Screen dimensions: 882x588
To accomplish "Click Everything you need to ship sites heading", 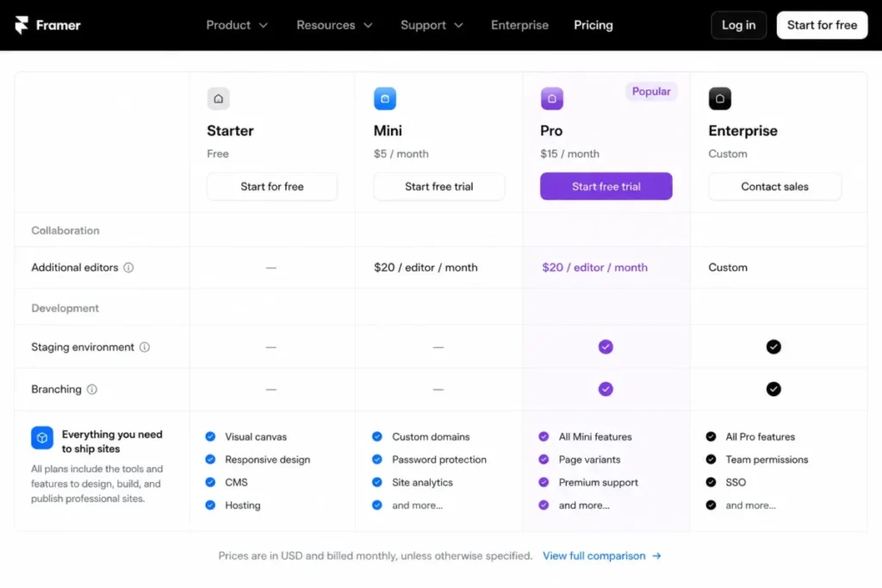I will [x=112, y=442].
